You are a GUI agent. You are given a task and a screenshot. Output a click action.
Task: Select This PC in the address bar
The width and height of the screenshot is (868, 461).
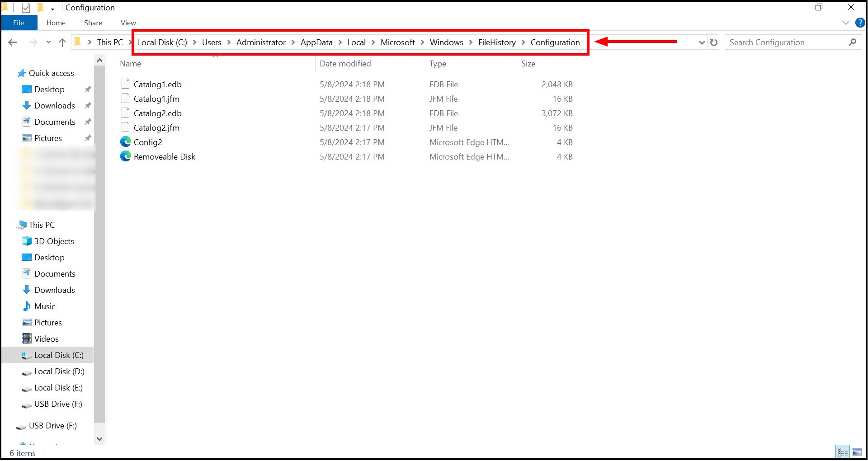pyautogui.click(x=110, y=42)
